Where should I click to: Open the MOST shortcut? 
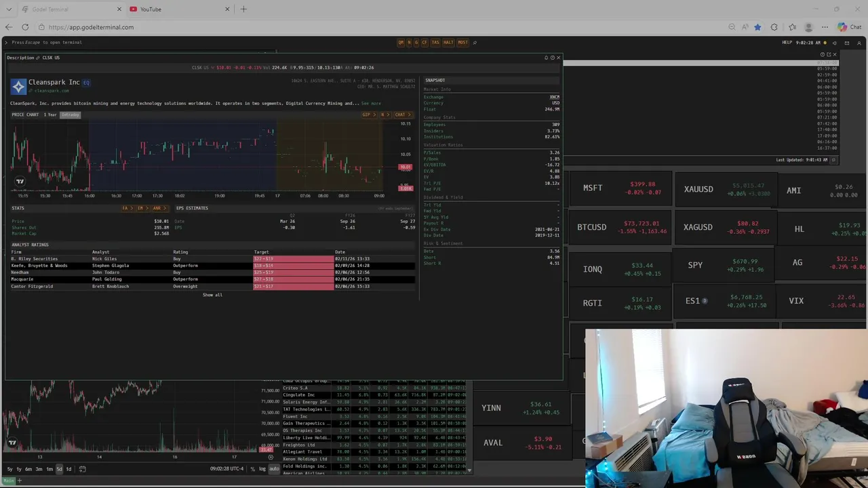[462, 43]
